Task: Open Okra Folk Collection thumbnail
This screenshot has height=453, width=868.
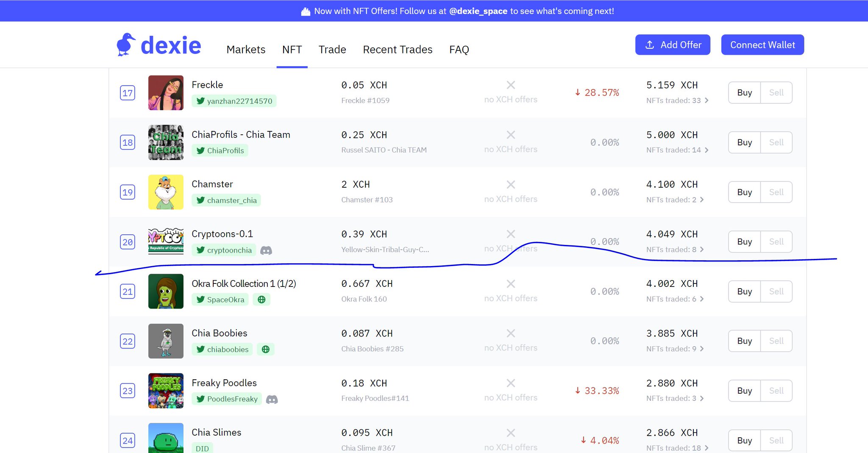Action: pos(166,291)
